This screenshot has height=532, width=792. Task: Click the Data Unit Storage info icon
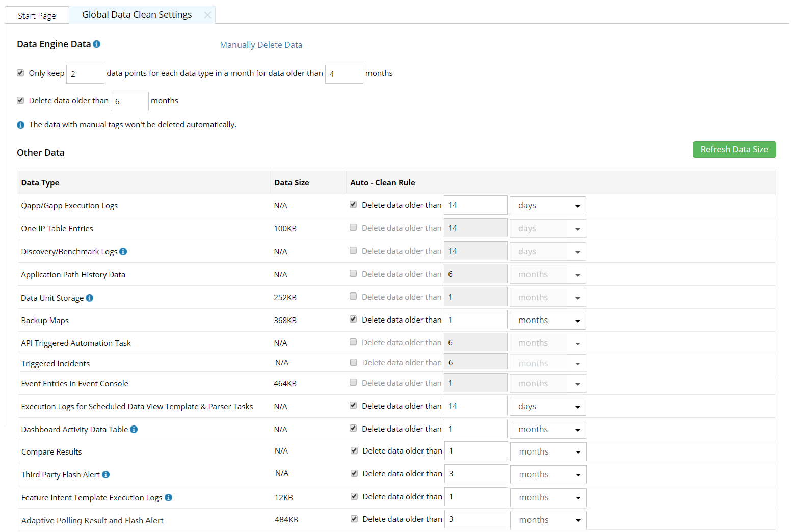click(x=89, y=298)
